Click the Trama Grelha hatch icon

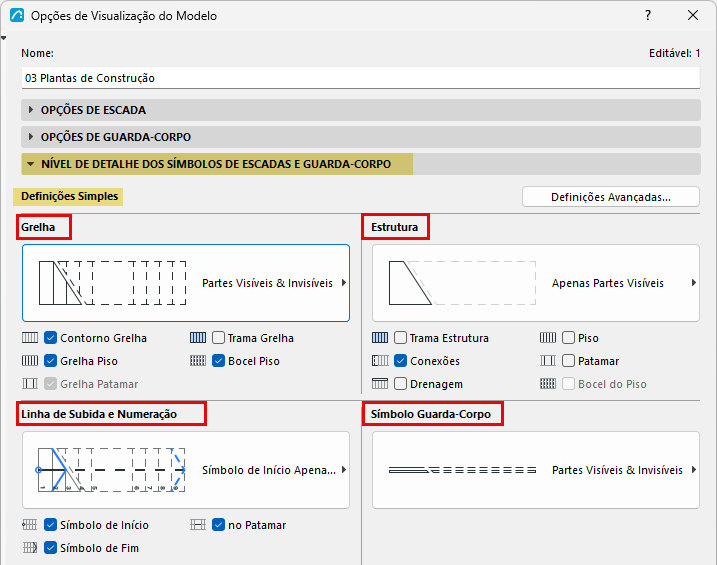point(198,338)
